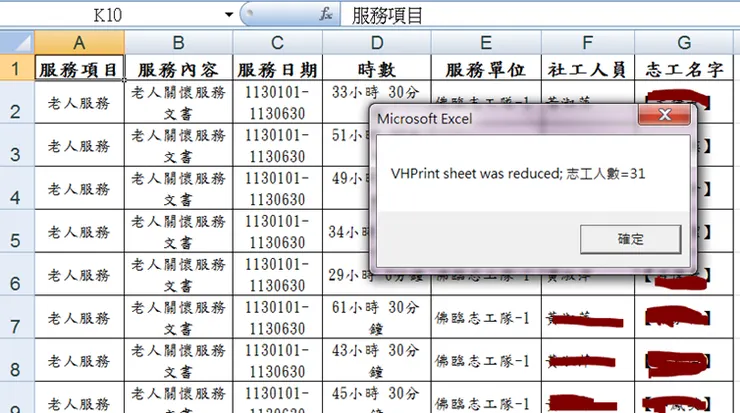
Task: Select column G header
Action: pyautogui.click(x=684, y=43)
